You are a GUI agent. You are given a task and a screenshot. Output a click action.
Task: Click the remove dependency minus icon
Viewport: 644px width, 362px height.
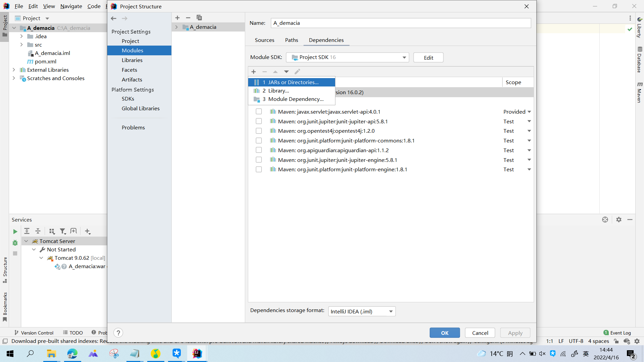coord(265,72)
